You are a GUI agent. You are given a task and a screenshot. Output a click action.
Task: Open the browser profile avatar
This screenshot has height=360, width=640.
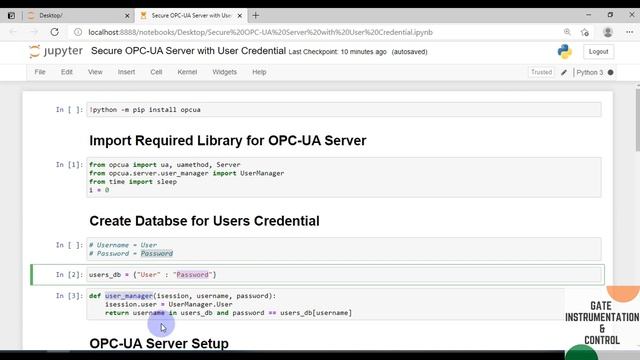[x=607, y=32]
